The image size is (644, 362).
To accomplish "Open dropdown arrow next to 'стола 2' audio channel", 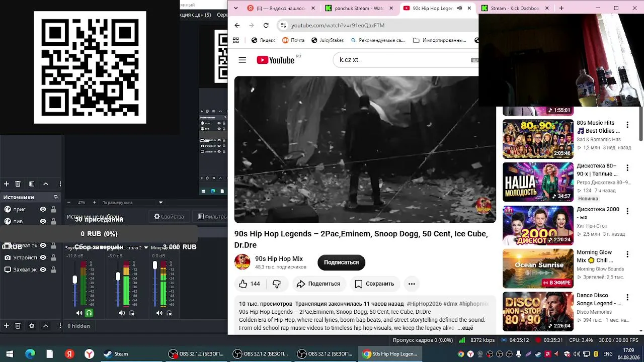I will pyautogui.click(x=146, y=247).
